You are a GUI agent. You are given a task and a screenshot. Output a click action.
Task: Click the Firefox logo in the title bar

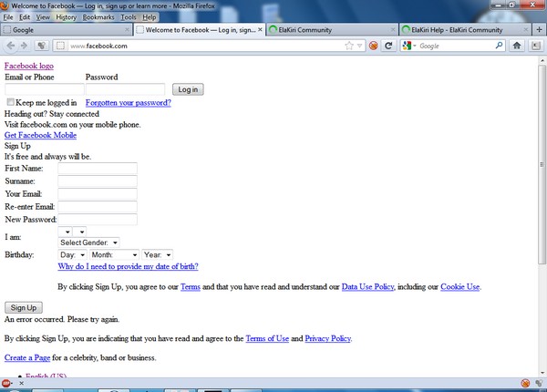pos(5,5)
